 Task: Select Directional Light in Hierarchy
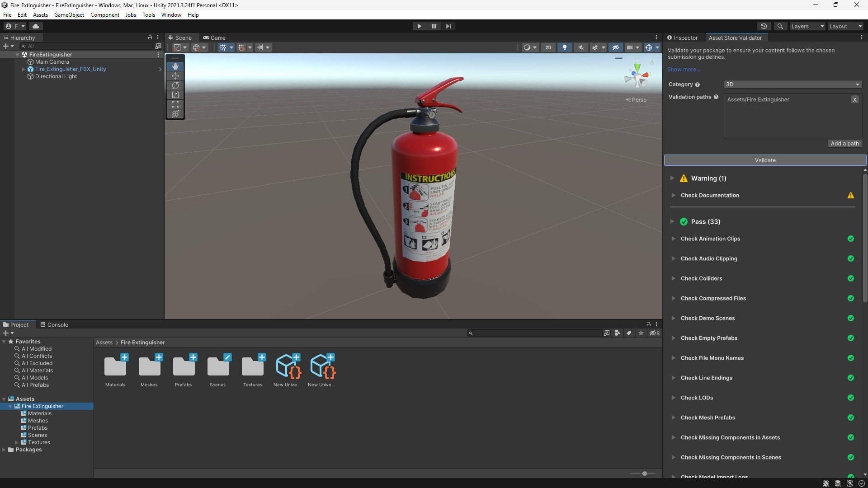(56, 76)
